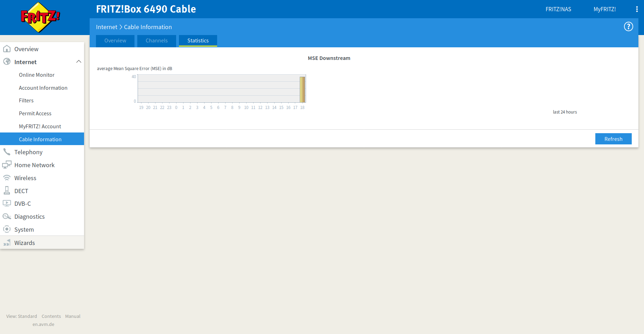Open the FRITZ!NAS link
644x334 pixels.
coord(558,9)
